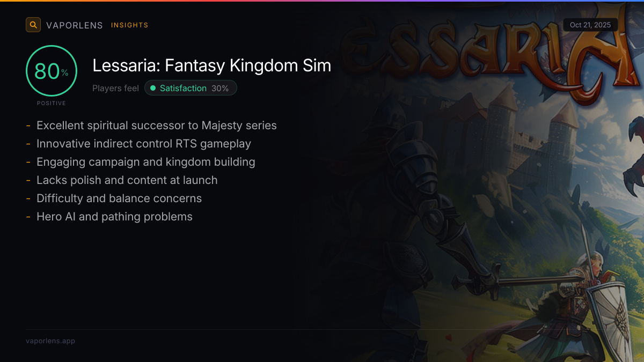Viewport: 644px width, 362px height.
Task: Click the Satisfaction 30% pill
Action: pyautogui.click(x=191, y=88)
